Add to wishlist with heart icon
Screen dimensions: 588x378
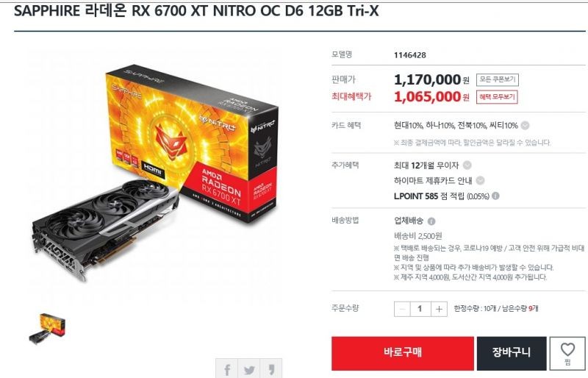(567, 354)
